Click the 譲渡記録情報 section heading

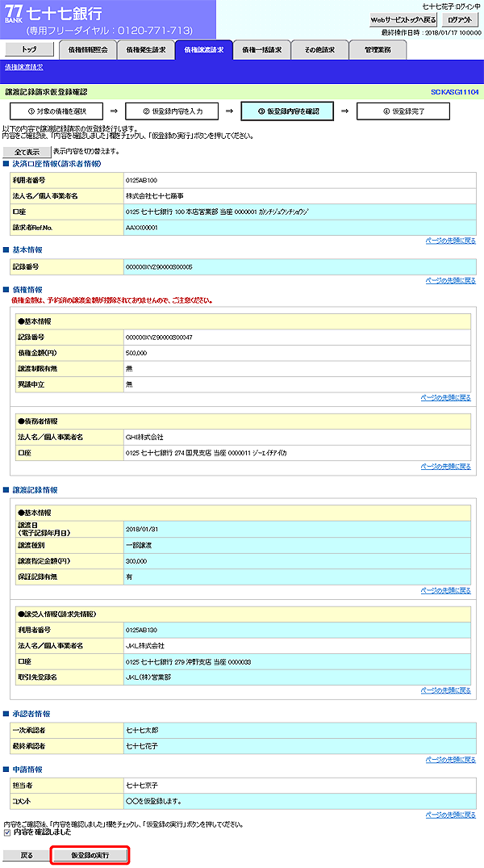pyautogui.click(x=35, y=490)
